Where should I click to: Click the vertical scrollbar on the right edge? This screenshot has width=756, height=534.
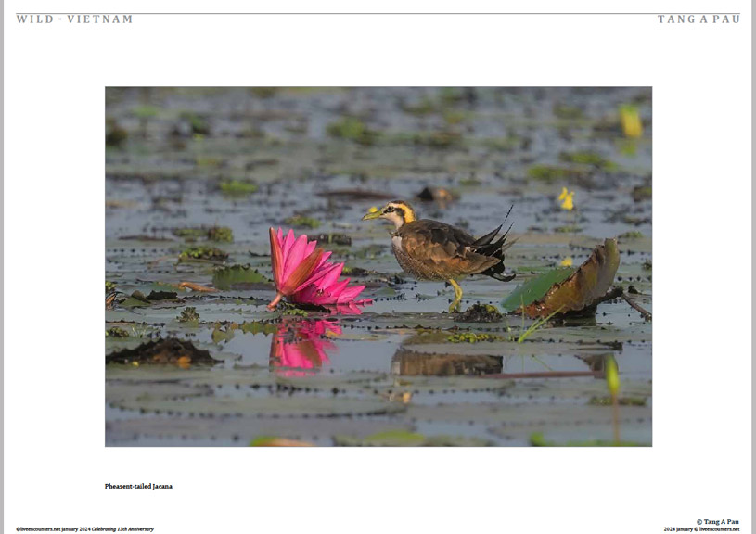[753, 267]
